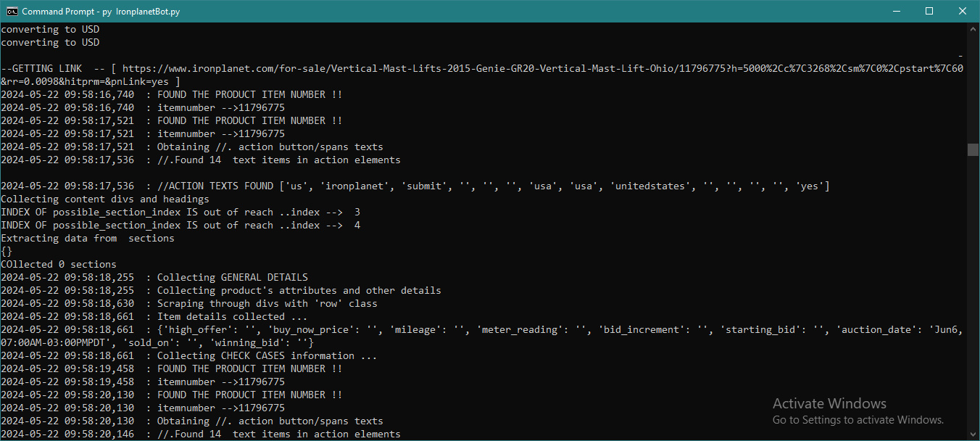Click the scrollbar thumb
Viewport: 980px width, 441px height.
coord(974,149)
